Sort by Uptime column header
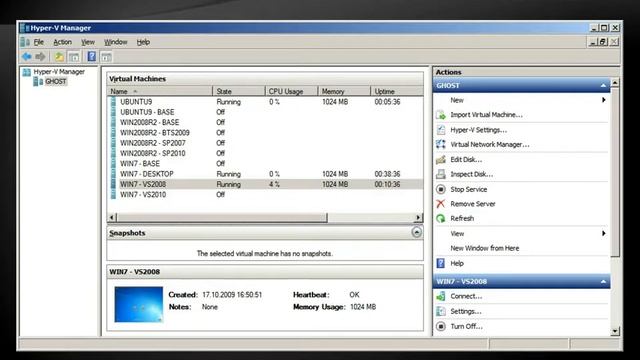Image resolution: width=640 pixels, height=360 pixels. [x=396, y=91]
